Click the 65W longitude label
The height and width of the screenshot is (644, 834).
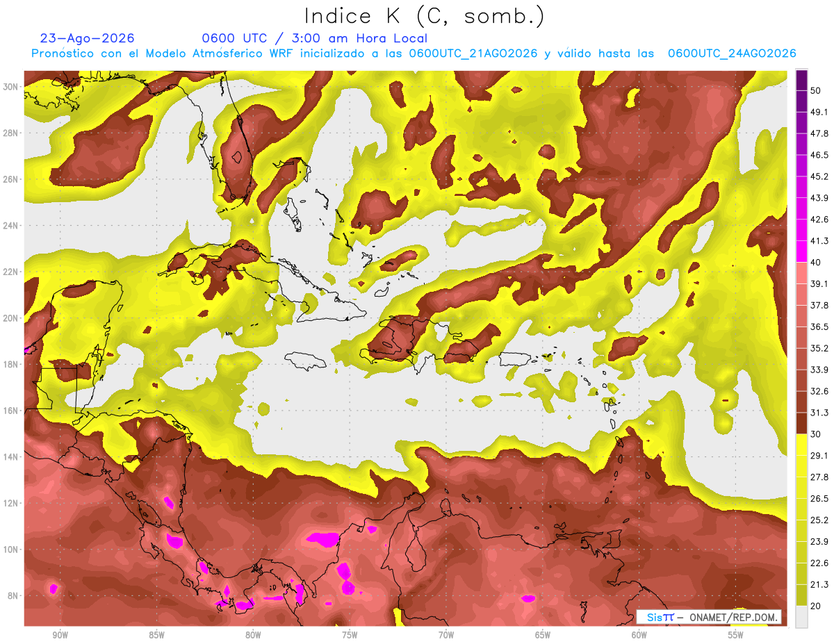tap(543, 635)
